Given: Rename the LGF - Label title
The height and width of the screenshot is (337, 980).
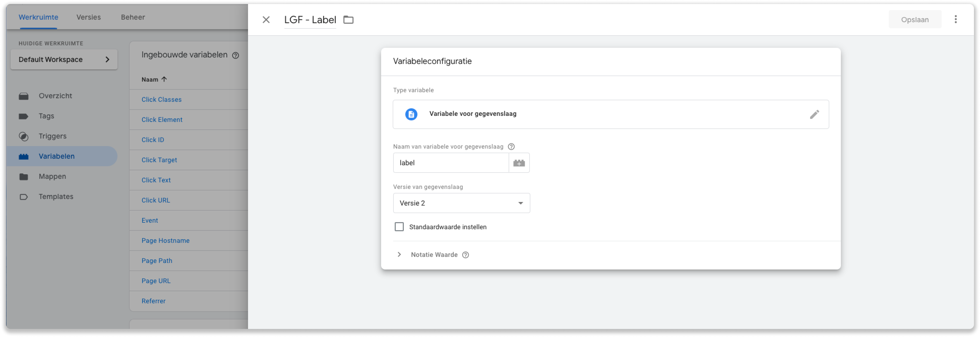Looking at the screenshot, I should coord(310,20).
